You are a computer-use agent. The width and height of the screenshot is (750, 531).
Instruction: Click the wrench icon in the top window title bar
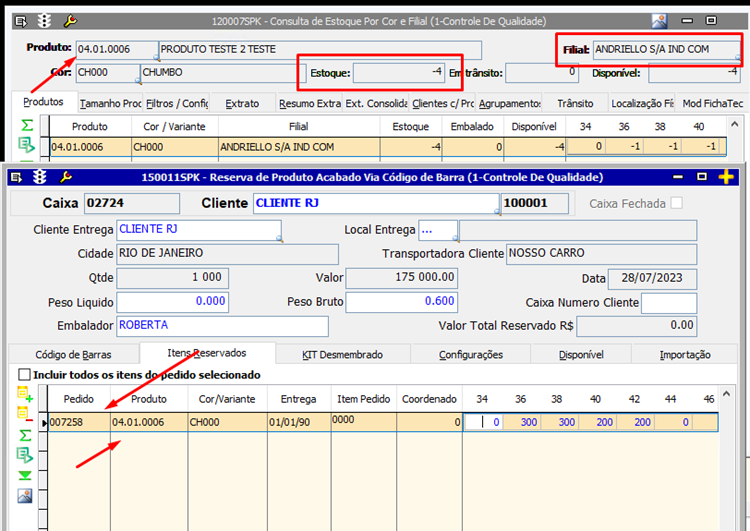[x=69, y=20]
